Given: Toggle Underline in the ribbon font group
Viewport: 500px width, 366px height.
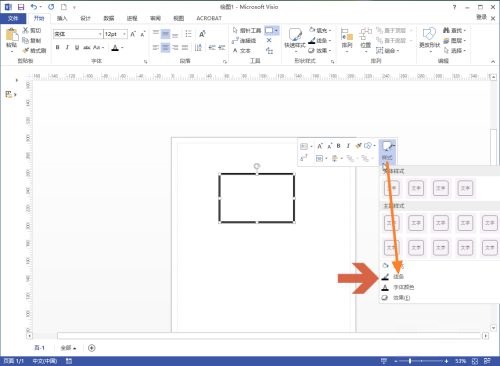Looking at the screenshot, I should point(77,48).
